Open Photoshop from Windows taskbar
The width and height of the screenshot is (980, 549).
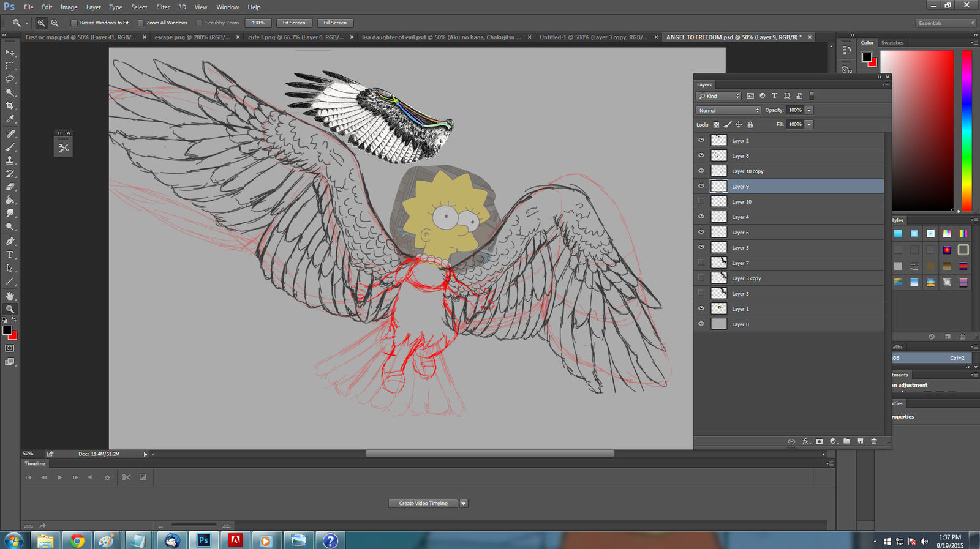[203, 540]
